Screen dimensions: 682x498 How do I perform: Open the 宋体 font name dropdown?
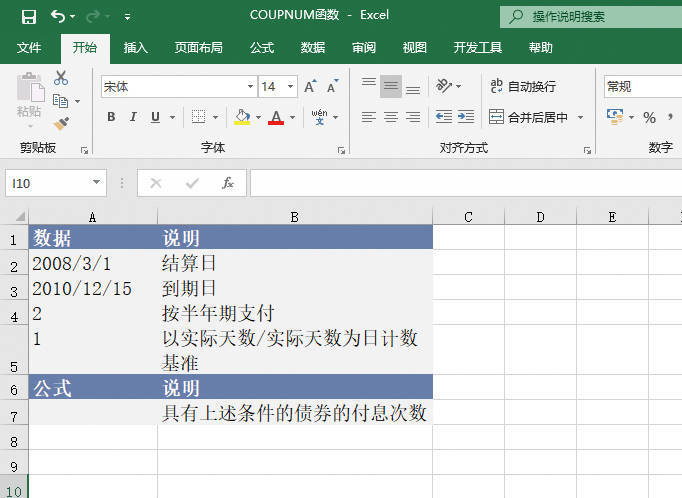(250, 87)
